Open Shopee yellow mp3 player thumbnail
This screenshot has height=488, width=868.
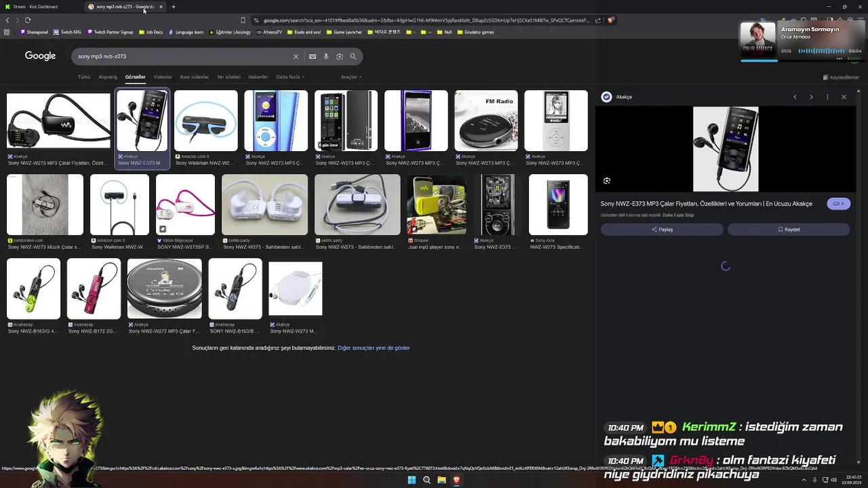(x=436, y=205)
